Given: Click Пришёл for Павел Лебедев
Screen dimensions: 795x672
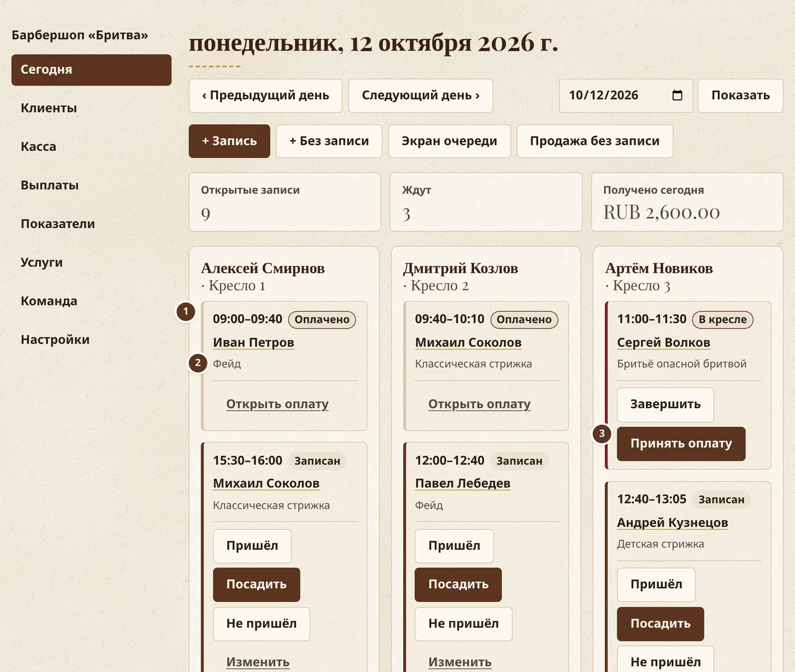Looking at the screenshot, I should click(x=454, y=546).
